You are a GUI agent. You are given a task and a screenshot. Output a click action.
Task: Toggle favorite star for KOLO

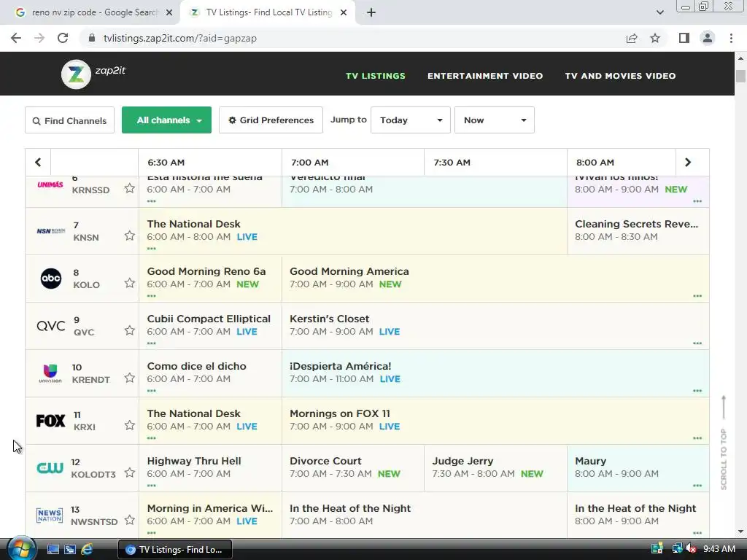click(x=130, y=283)
